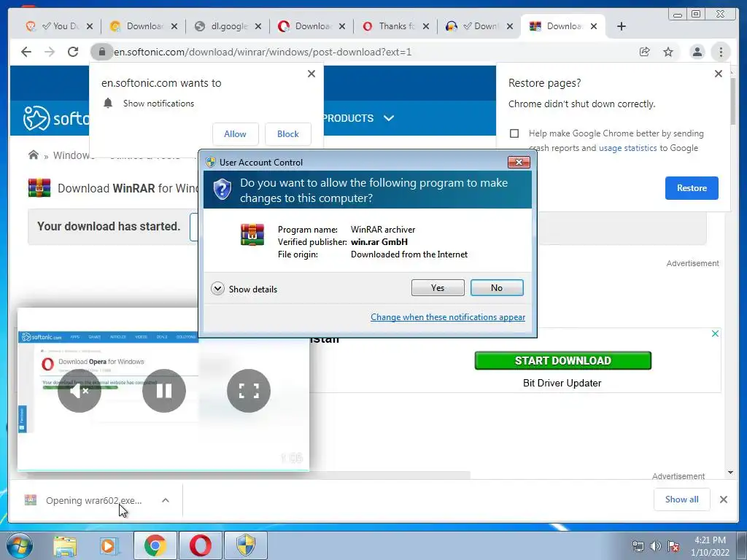
Task: Allow notifications from en.softonic.com
Action: coord(236,134)
